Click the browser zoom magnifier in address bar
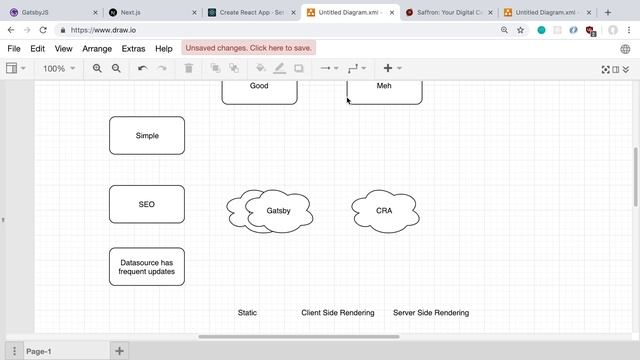640x360 pixels. (x=504, y=30)
